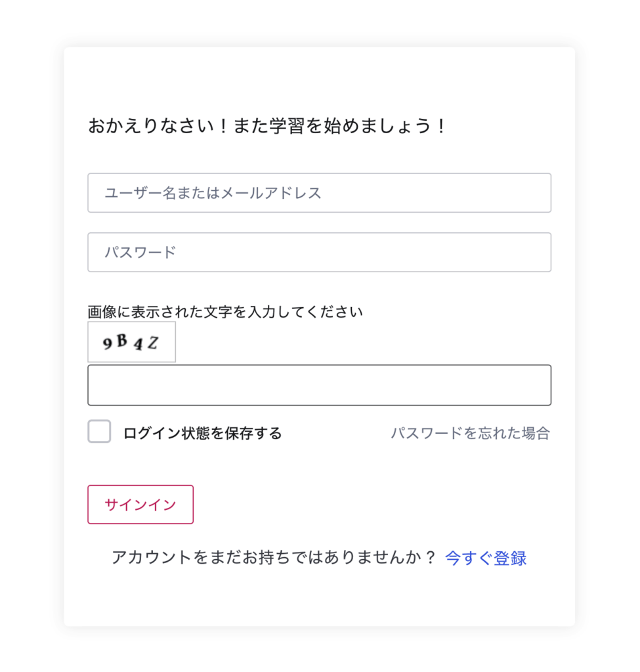
Task: Click the パスワード placeholder text
Action: pyautogui.click(x=140, y=252)
